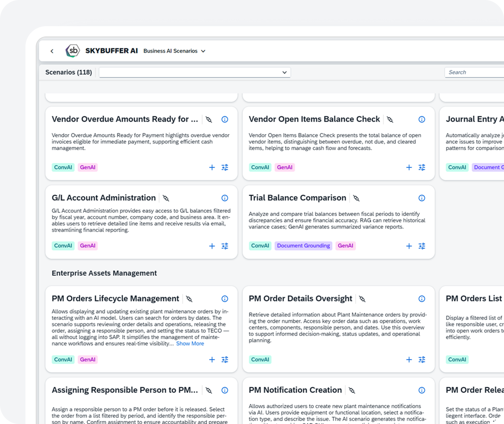Image resolution: width=504 pixels, height=424 pixels.
Task: Click the Skybuffer sb logo
Action: click(x=72, y=51)
